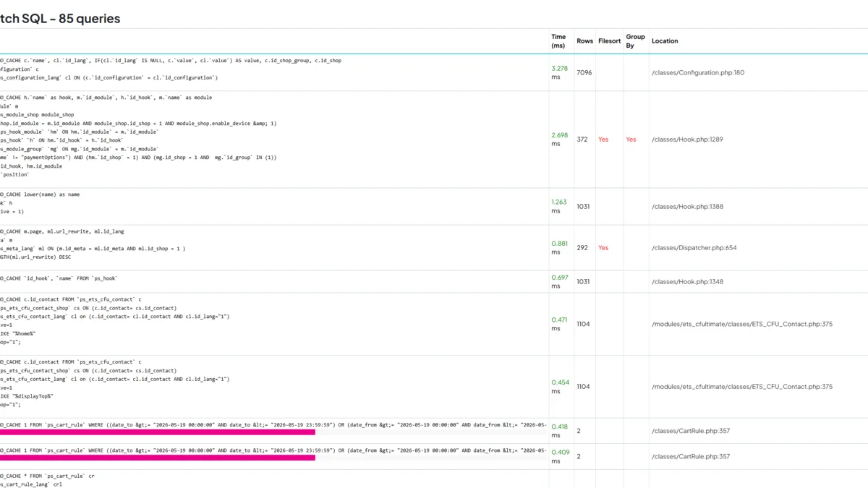This screenshot has height=488, width=868.
Task: Click CartRule.php:357 location in 0.409 ms row
Action: coord(691,456)
